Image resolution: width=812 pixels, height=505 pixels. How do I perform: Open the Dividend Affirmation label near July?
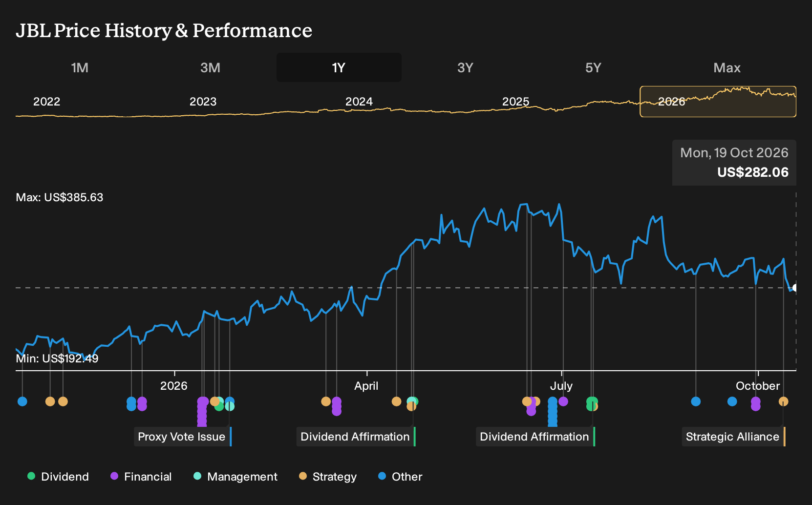point(535,437)
